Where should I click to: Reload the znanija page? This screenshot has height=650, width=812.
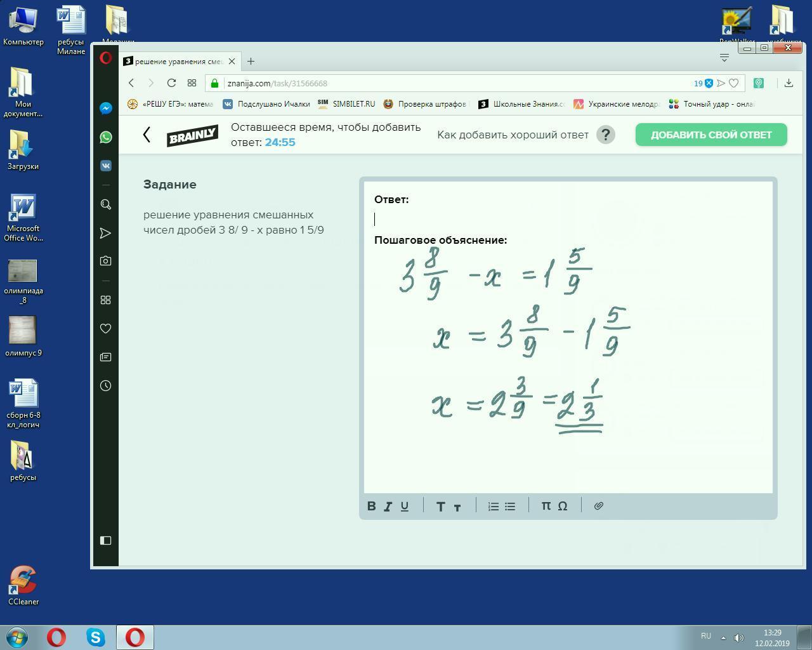pyautogui.click(x=171, y=83)
